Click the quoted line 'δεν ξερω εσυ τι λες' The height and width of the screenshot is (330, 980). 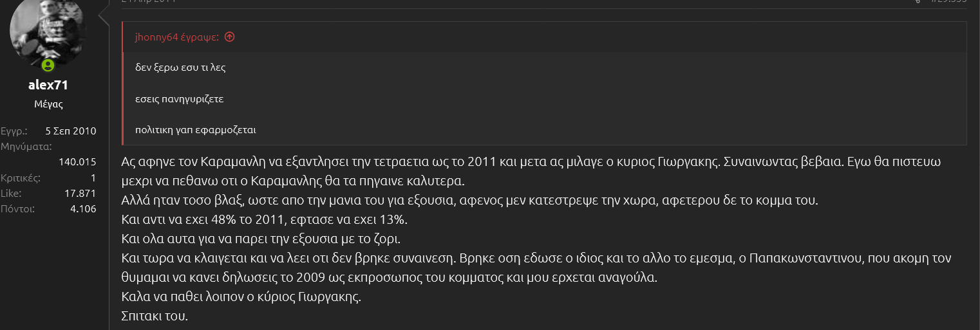coord(180,68)
